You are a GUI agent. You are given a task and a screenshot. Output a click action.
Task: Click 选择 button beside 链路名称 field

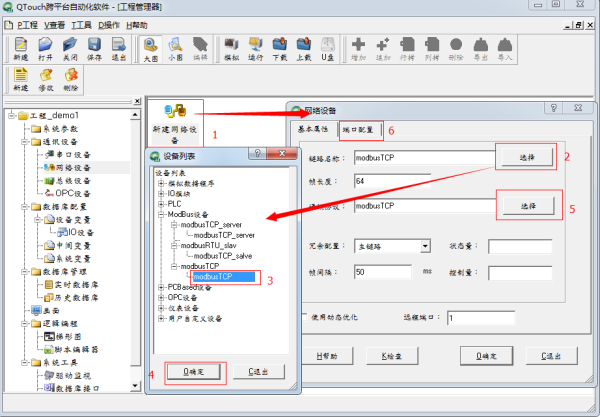pyautogui.click(x=525, y=158)
